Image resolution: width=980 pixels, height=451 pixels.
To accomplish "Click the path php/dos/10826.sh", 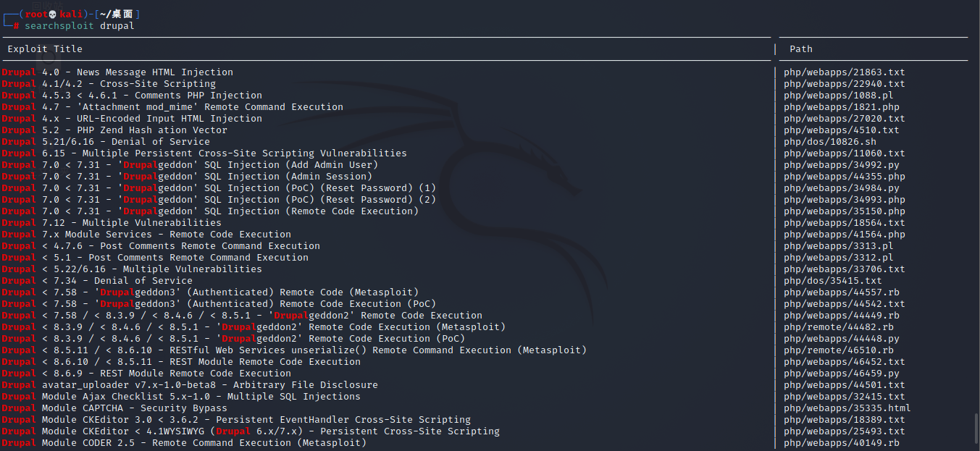I will 830,142.
